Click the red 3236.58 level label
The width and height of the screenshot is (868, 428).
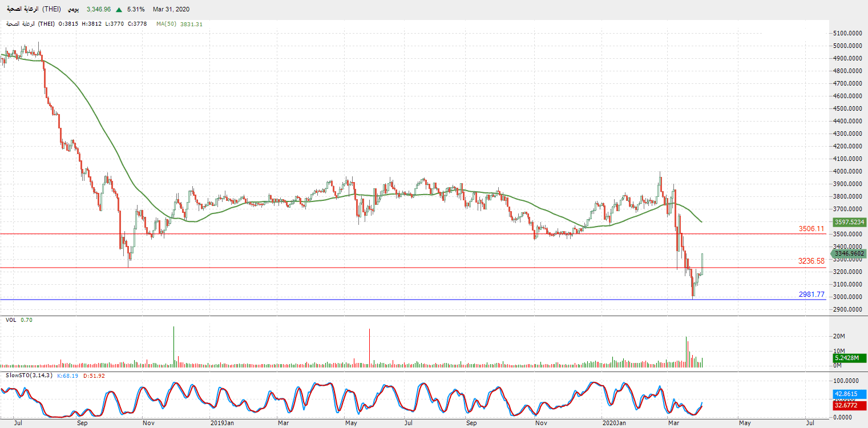(812, 261)
